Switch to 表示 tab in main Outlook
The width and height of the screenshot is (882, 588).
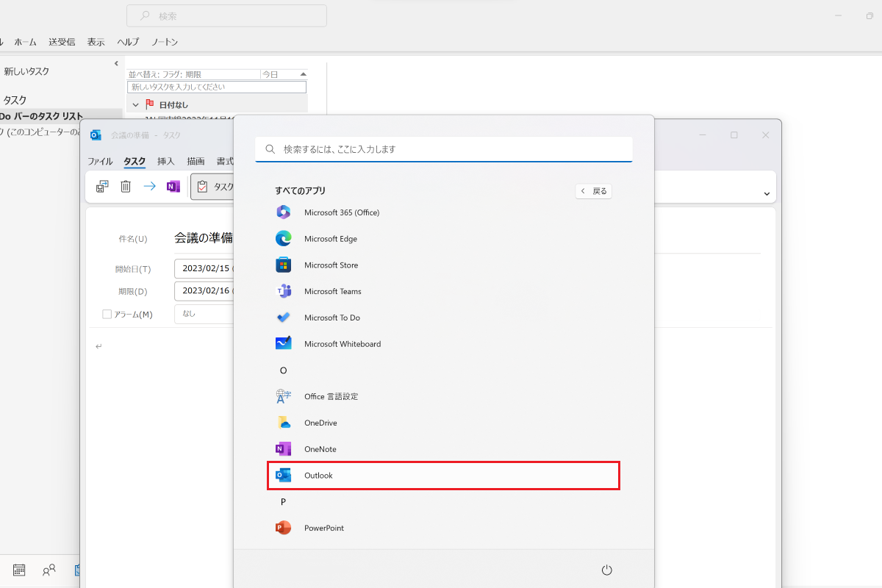coord(96,42)
